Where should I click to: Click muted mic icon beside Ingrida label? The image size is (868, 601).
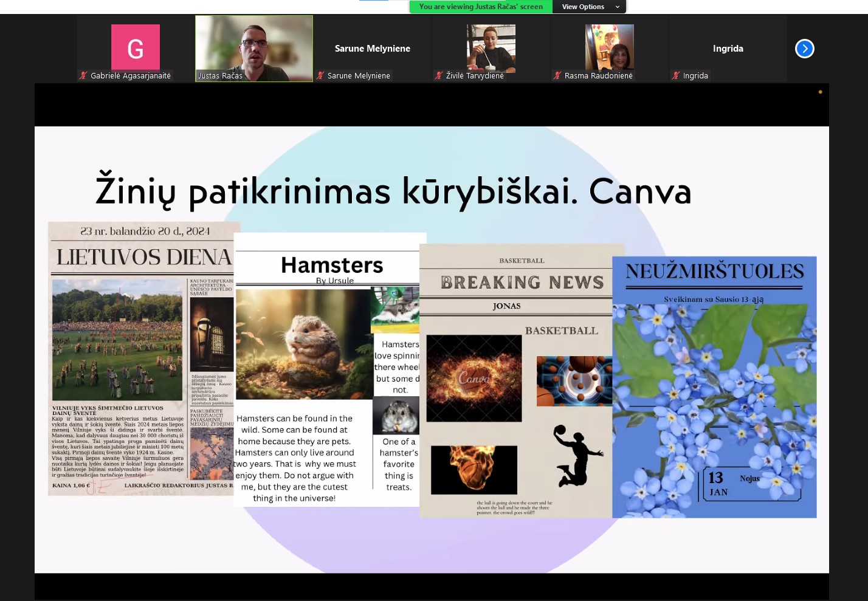[676, 75]
